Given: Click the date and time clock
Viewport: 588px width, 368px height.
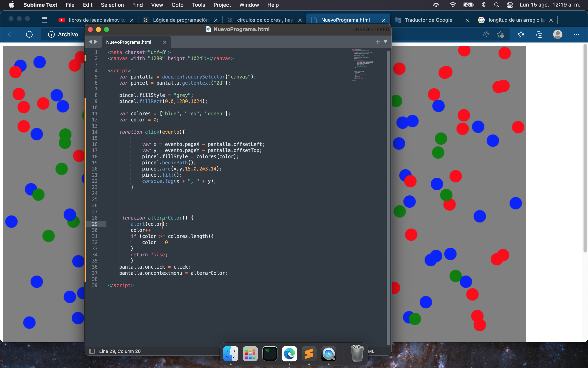Looking at the screenshot, I should pyautogui.click(x=550, y=5).
